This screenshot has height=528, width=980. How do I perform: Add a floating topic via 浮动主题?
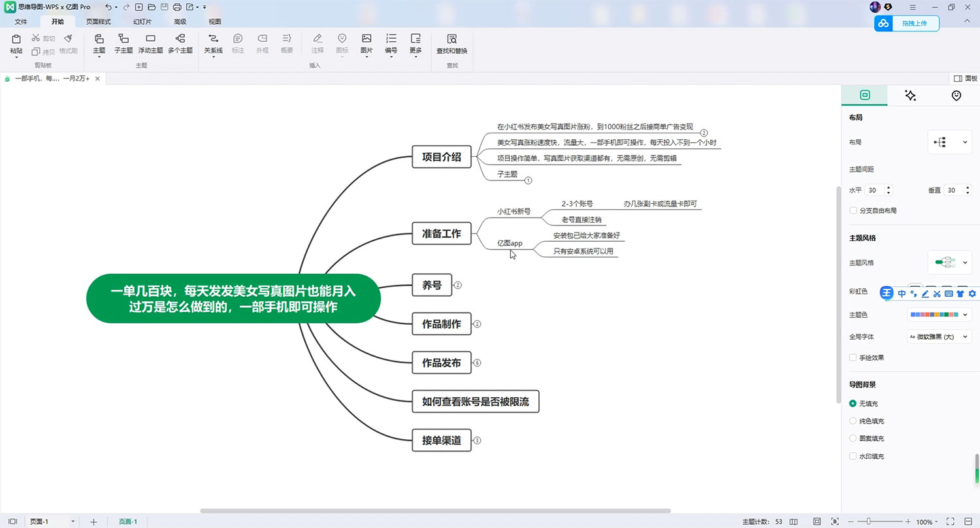click(150, 40)
